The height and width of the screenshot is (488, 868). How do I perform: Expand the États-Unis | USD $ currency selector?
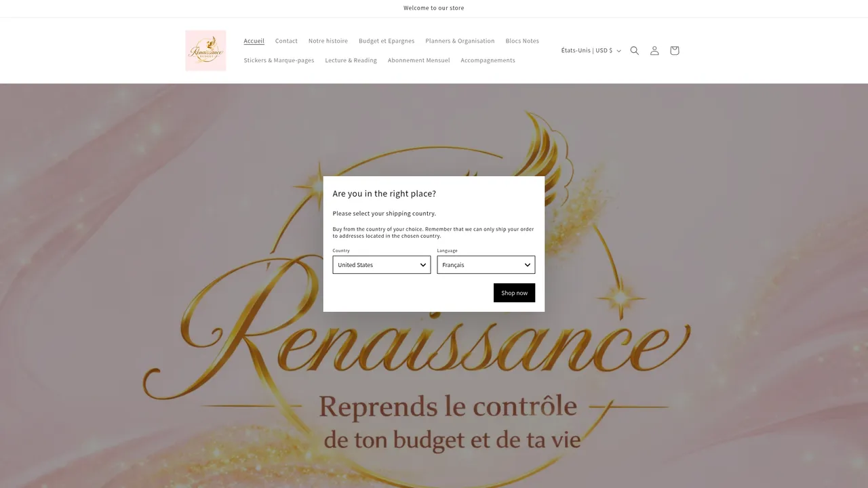591,51
